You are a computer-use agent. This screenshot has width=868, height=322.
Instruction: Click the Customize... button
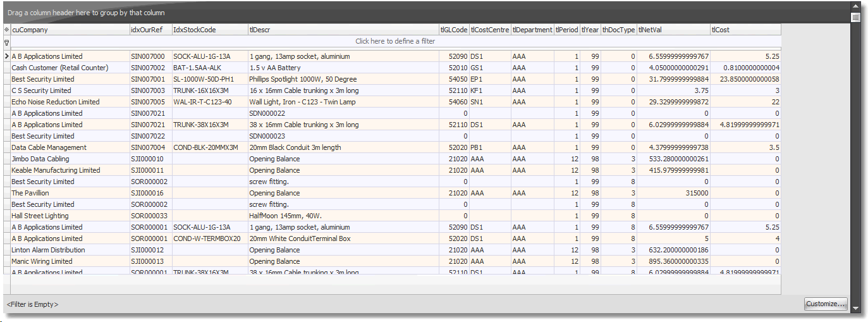(x=826, y=304)
